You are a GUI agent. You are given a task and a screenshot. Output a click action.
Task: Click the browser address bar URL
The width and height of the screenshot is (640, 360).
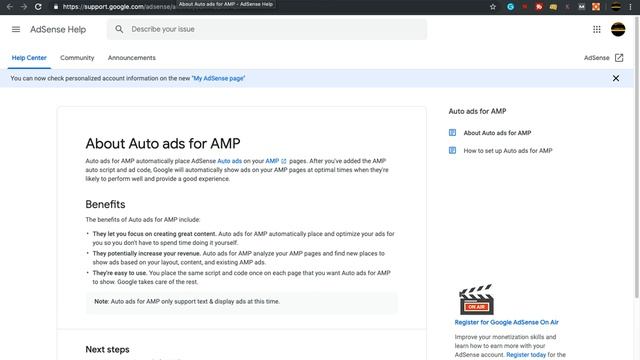(x=120, y=7)
